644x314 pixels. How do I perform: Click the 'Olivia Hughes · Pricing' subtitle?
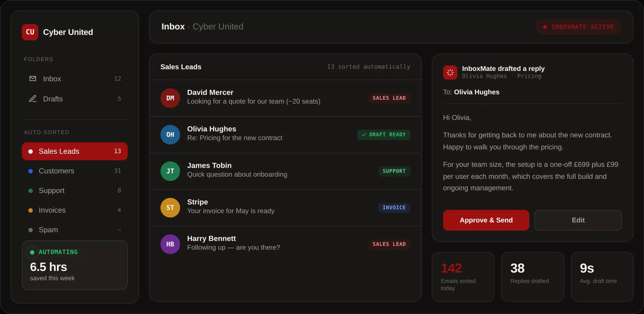coord(502,76)
